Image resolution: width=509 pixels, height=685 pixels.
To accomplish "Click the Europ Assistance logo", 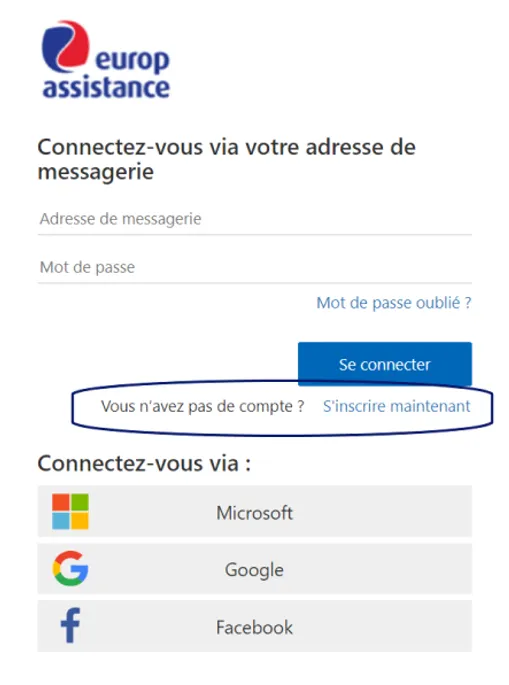I will tap(105, 60).
